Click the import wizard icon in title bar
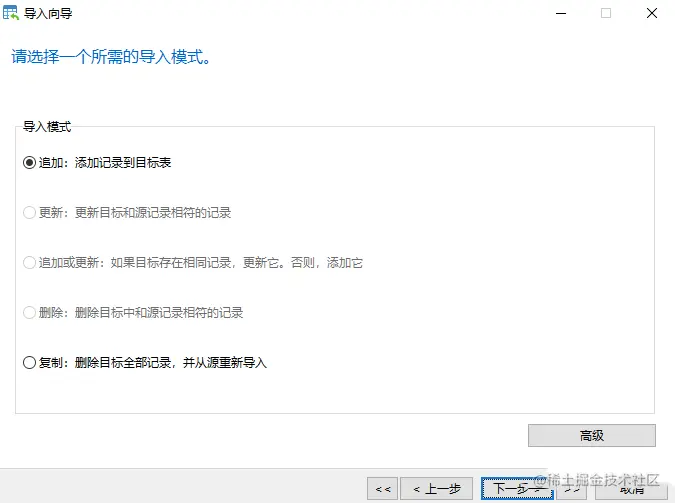The image size is (675, 503). coord(11,13)
